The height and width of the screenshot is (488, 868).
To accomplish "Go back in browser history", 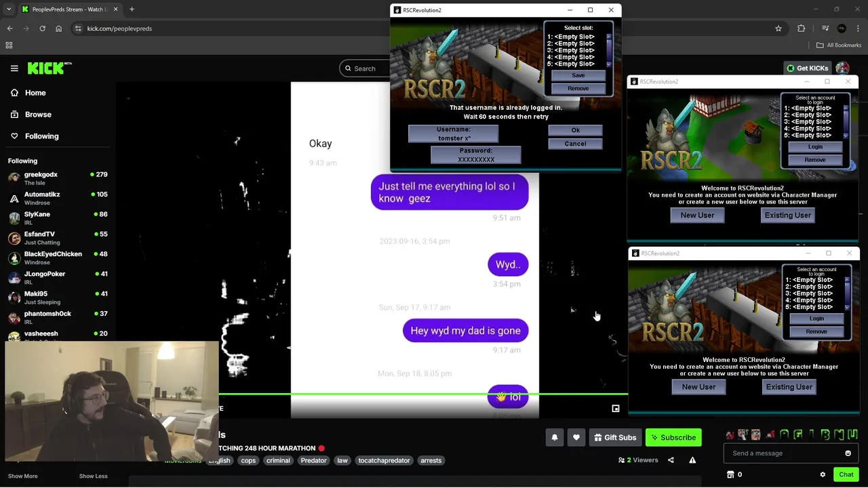I will click(x=9, y=28).
